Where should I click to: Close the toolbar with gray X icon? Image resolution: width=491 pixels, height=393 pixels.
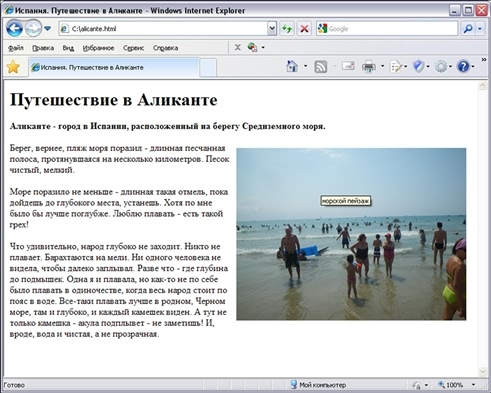[237, 47]
